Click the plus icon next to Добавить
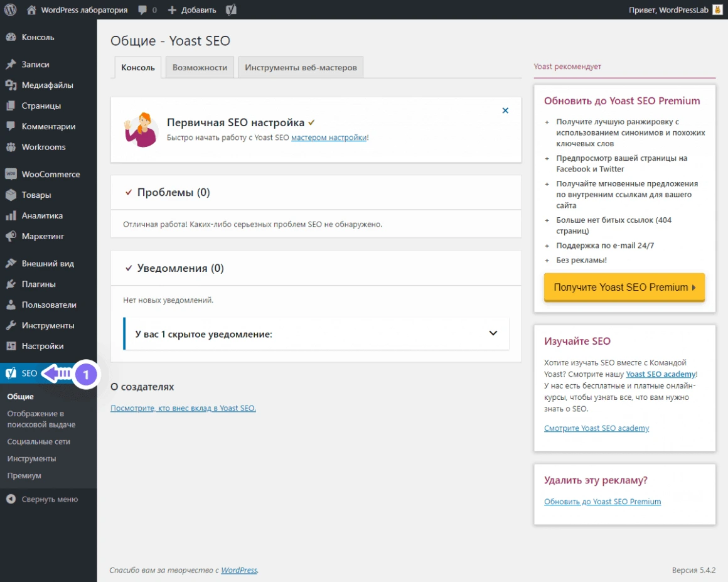The image size is (728, 582). 172,10
